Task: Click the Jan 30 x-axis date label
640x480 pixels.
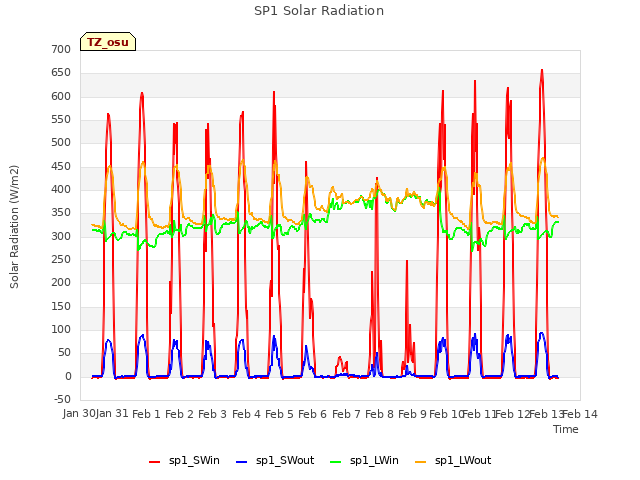Action: tap(78, 414)
